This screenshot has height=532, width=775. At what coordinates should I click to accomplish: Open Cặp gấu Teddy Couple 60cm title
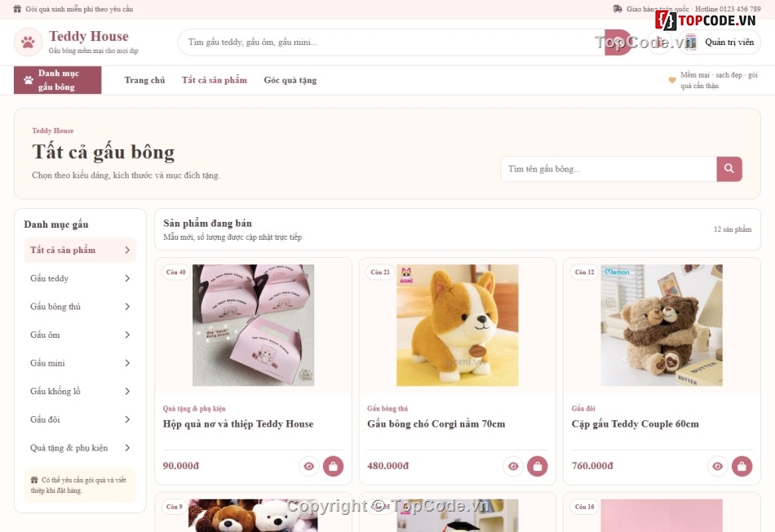click(635, 423)
